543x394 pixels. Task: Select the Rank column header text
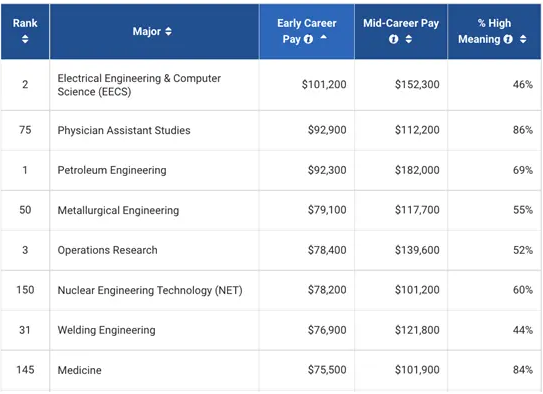pyautogui.click(x=25, y=23)
